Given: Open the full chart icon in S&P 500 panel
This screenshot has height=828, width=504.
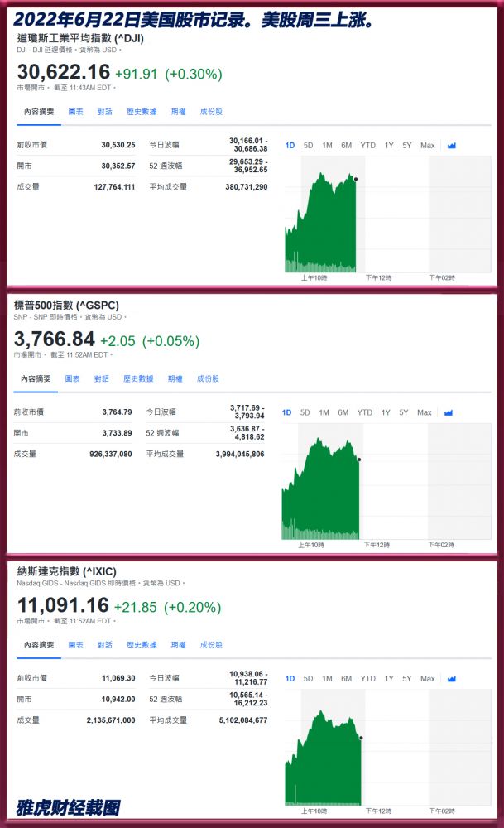Looking at the screenshot, I should pyautogui.click(x=449, y=412).
